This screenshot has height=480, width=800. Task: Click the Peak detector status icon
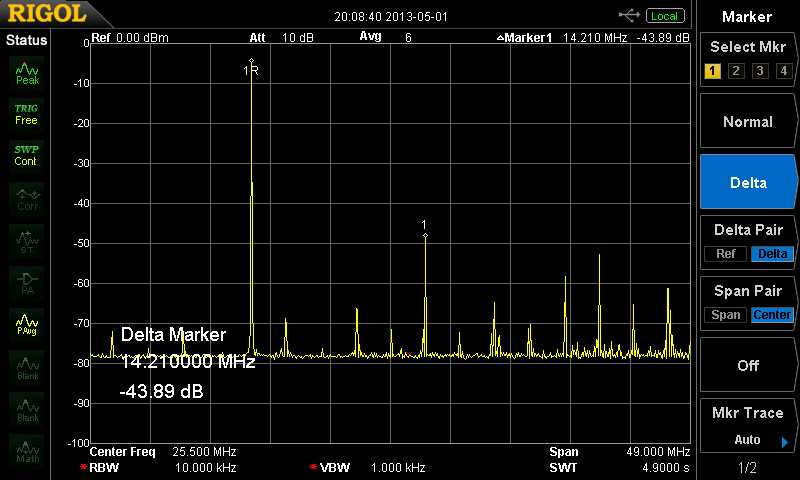click(x=27, y=72)
